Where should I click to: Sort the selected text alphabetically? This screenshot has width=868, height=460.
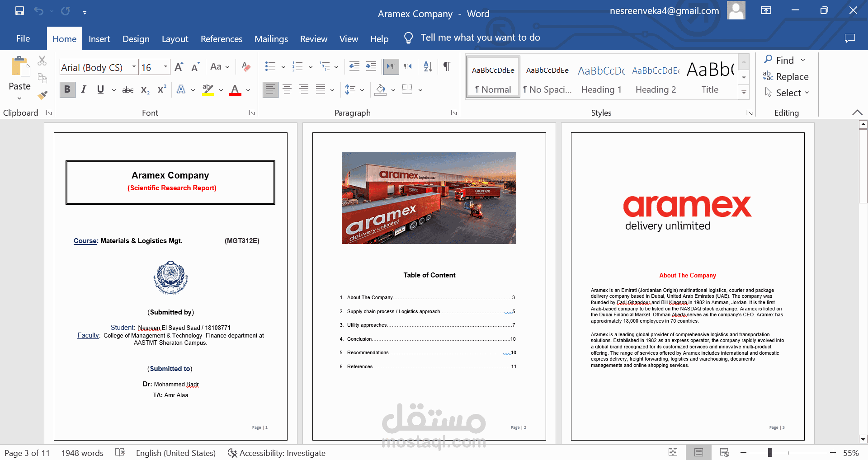coord(428,67)
